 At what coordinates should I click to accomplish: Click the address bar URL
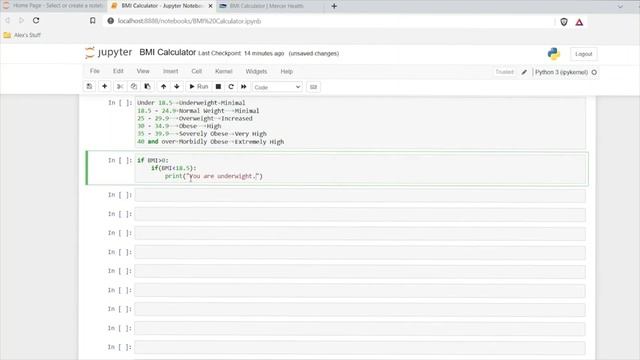(189, 21)
